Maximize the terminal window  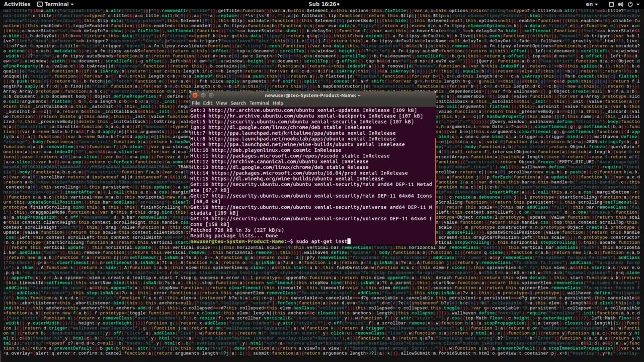(211, 95)
